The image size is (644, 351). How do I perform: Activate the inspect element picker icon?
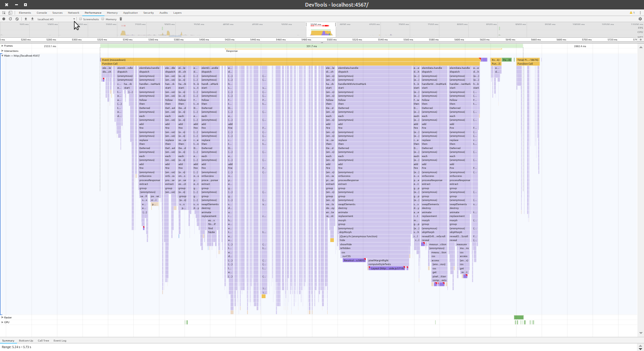point(4,13)
